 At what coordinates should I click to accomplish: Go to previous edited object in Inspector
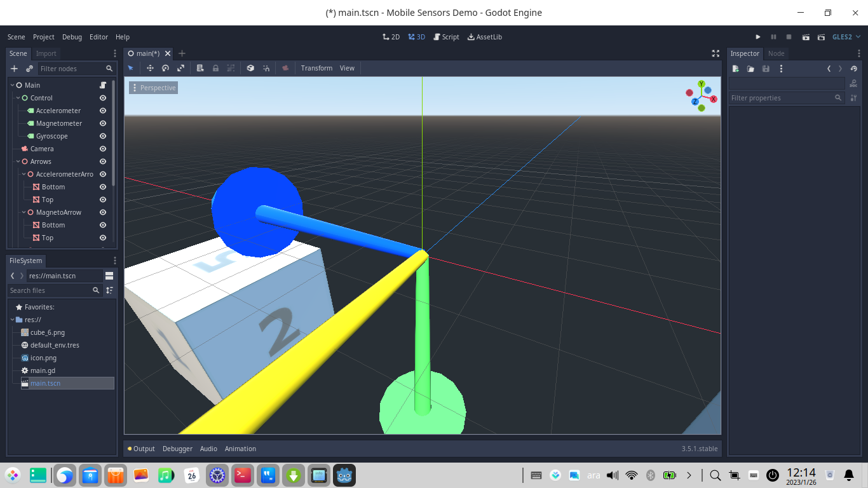click(x=829, y=69)
